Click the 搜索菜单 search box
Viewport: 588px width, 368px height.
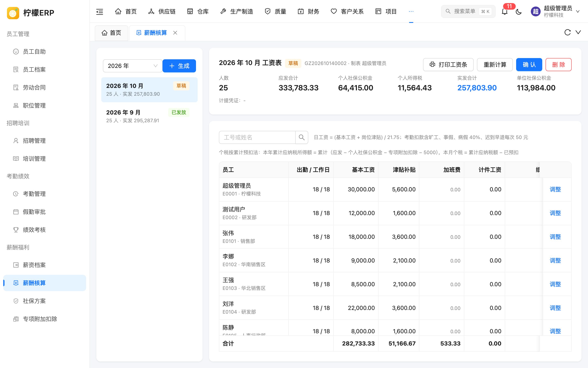tap(468, 11)
